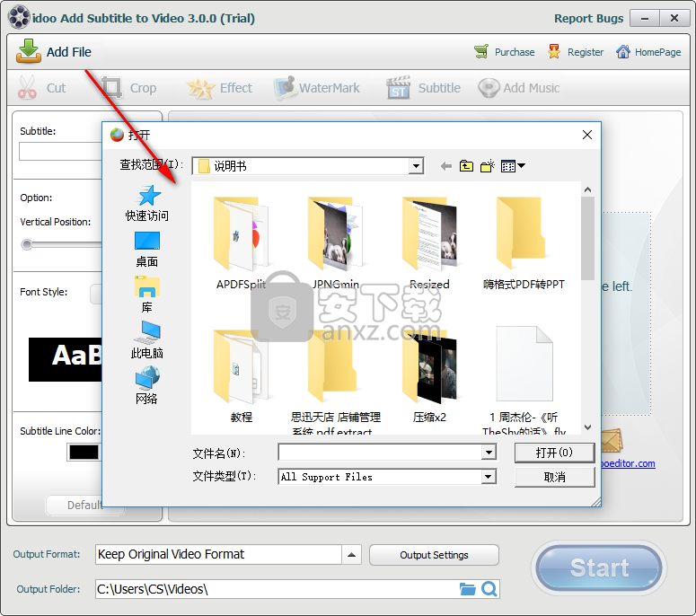The height and width of the screenshot is (616, 696).
Task: Go up one folder level in dialog
Action: 466,166
